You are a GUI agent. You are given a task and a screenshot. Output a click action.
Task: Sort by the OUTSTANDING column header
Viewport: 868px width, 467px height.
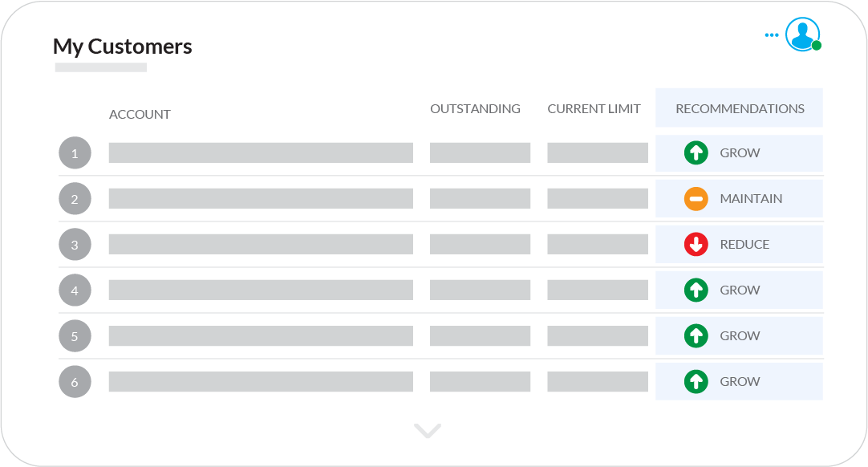475,108
